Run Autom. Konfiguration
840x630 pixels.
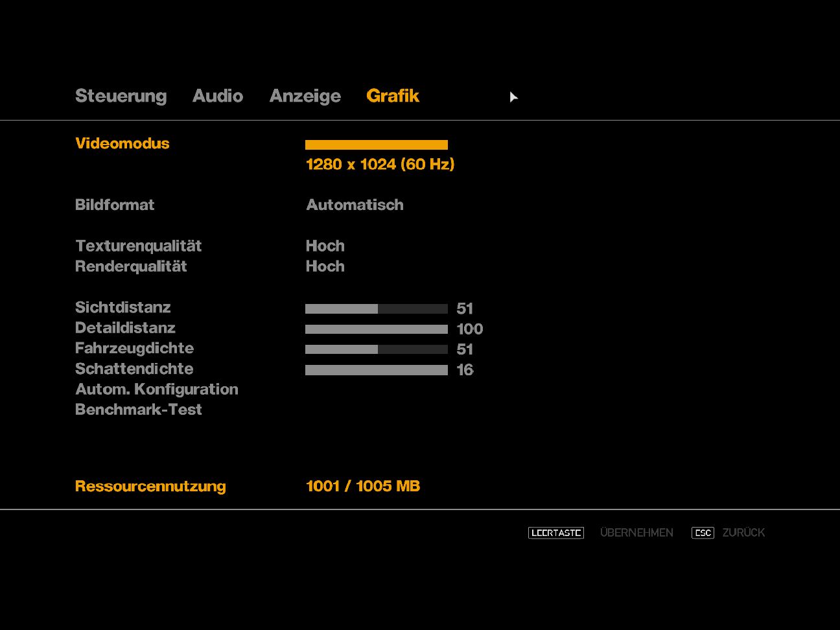[157, 389]
